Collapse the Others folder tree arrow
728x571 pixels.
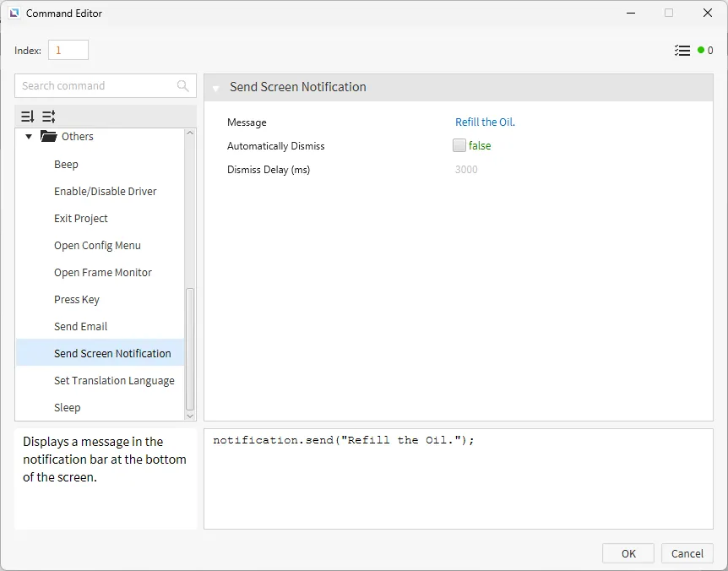[29, 137]
